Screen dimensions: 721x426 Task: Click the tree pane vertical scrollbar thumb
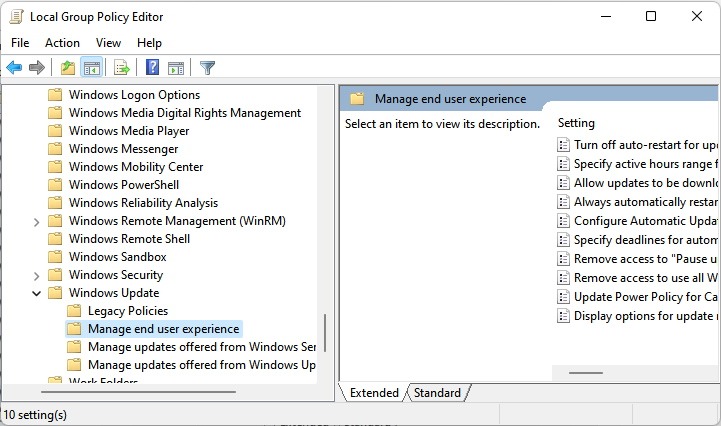coord(325,333)
